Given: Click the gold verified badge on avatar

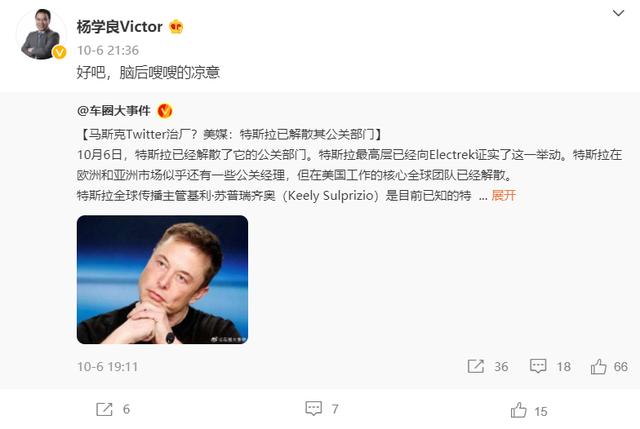Looking at the screenshot, I should pos(59,52).
